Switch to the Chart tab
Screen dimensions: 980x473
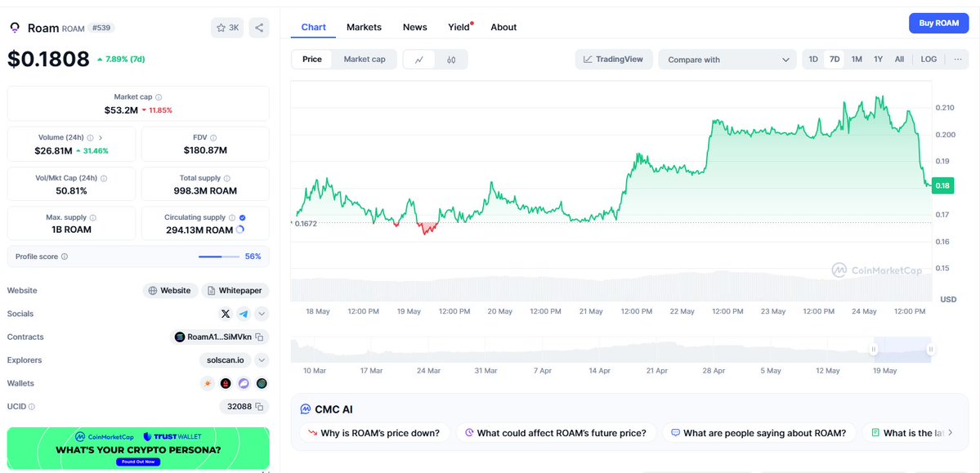(314, 27)
